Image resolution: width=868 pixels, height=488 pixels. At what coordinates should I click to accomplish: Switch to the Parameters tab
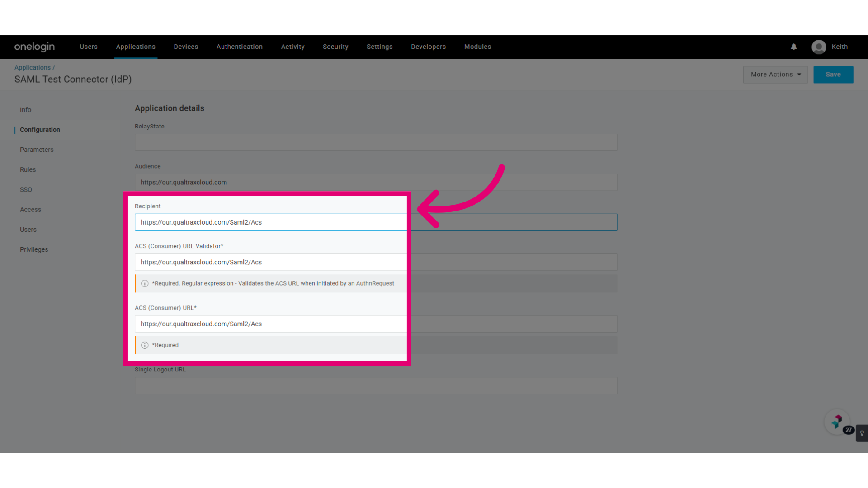coord(37,150)
